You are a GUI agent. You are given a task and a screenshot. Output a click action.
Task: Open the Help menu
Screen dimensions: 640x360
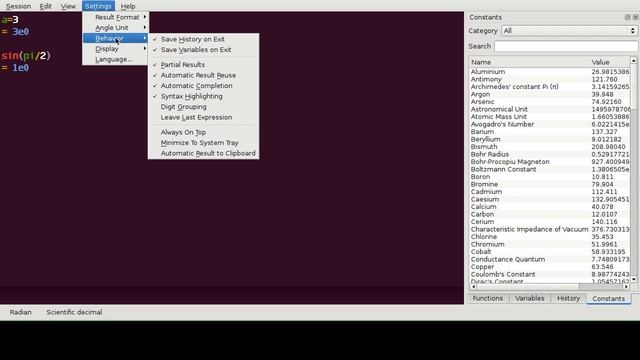click(128, 6)
